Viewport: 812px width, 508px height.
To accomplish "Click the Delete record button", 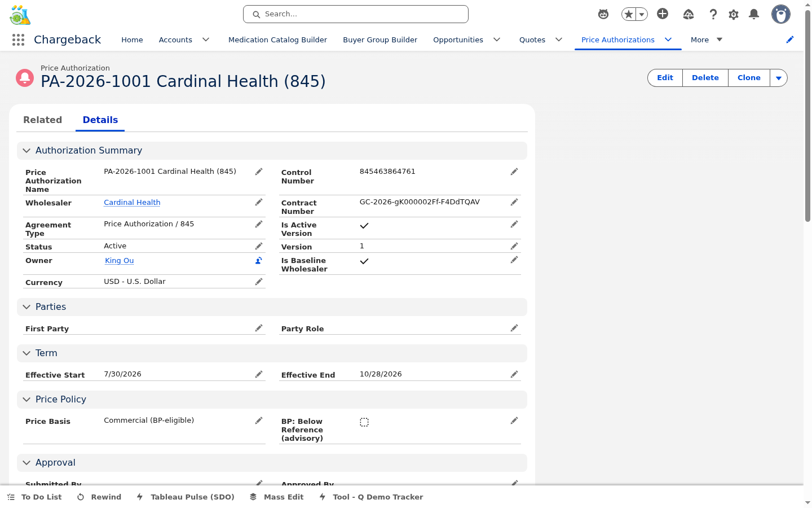I will (705, 78).
